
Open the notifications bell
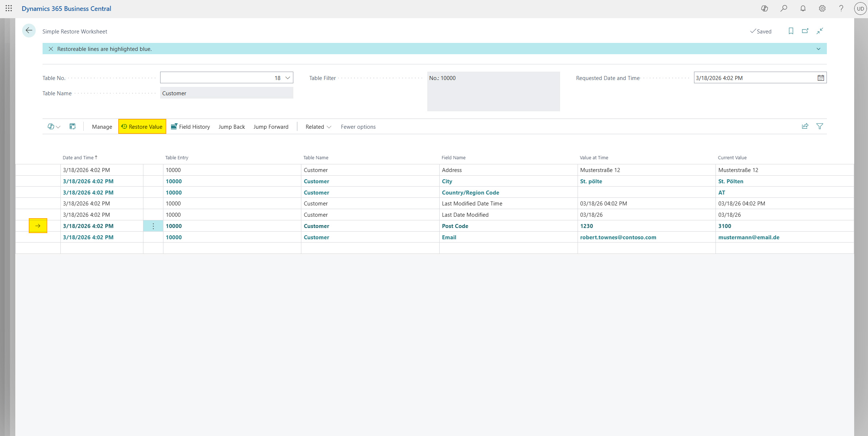click(803, 8)
